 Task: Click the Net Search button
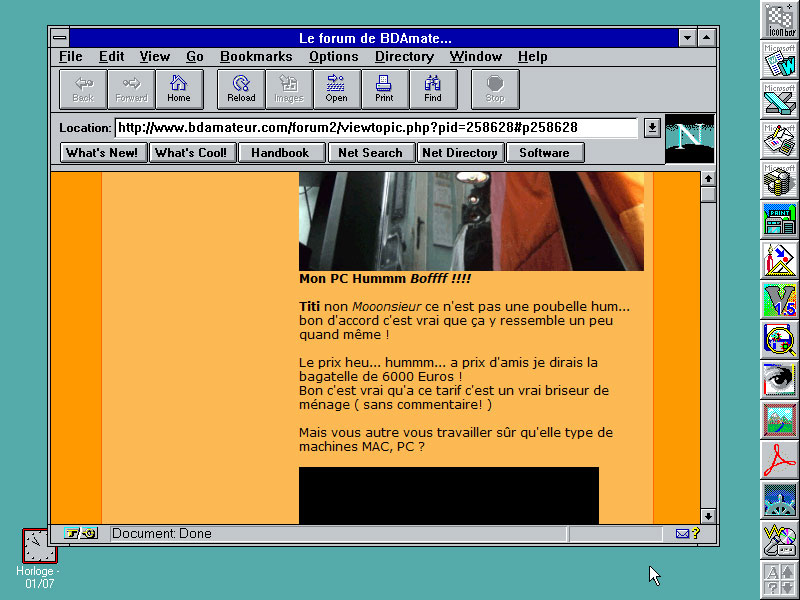tap(371, 153)
